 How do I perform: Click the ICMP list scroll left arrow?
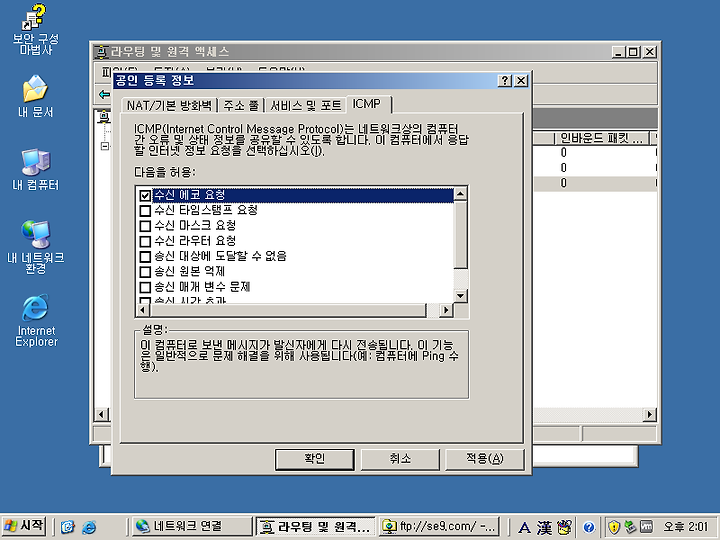click(x=142, y=310)
